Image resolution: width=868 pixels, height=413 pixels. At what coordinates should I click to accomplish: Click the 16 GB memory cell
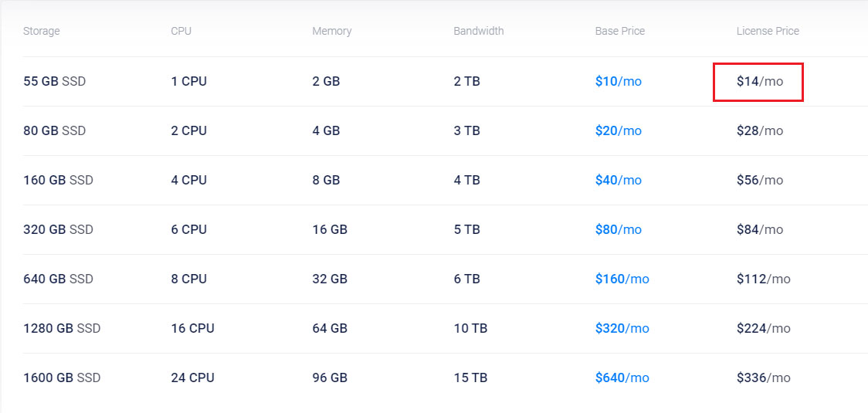point(330,229)
